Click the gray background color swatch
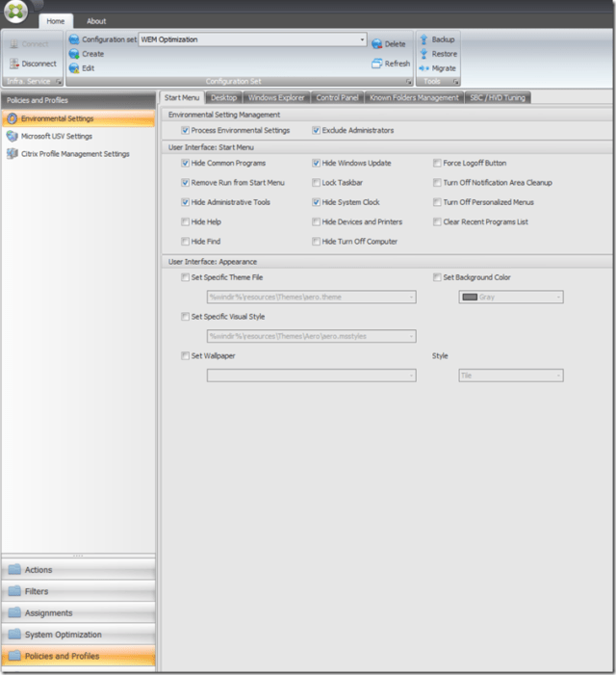Viewport: 616px width, 675px height. point(470,297)
